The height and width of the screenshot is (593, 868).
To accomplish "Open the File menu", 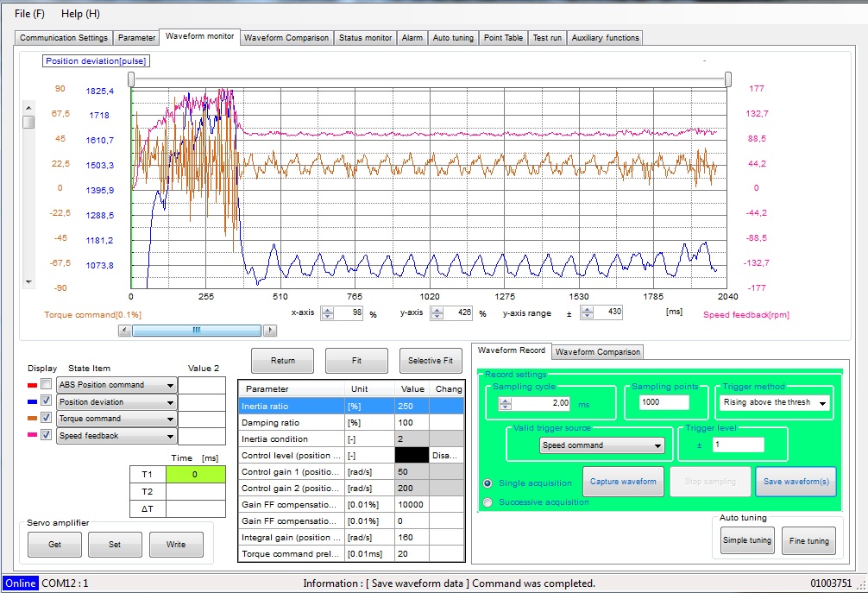I will [29, 14].
